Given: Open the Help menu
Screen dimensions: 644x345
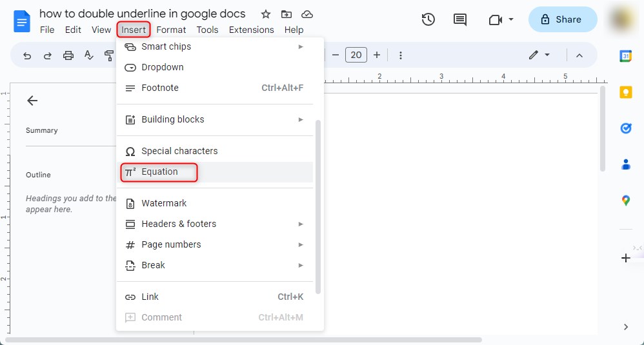Looking at the screenshot, I should 294,30.
